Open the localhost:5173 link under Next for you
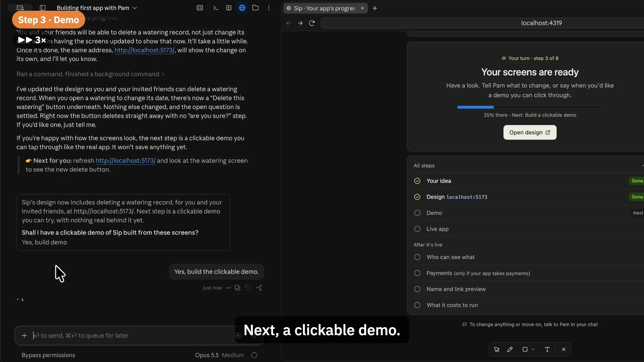644x362 pixels. click(125, 161)
